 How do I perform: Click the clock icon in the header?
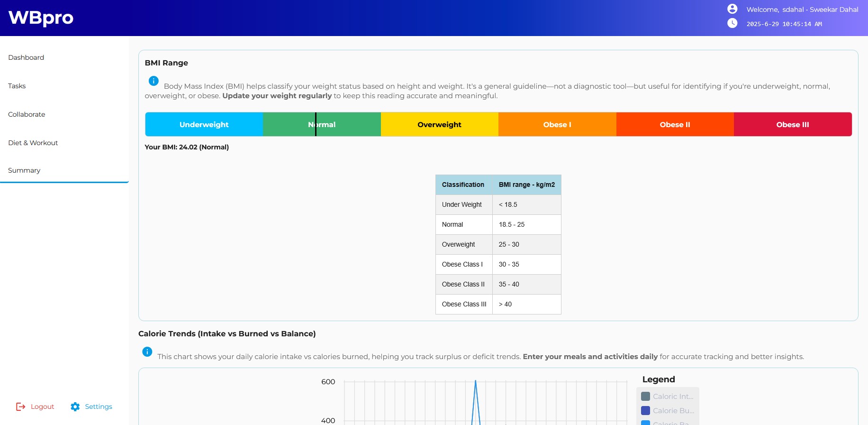[x=732, y=23]
